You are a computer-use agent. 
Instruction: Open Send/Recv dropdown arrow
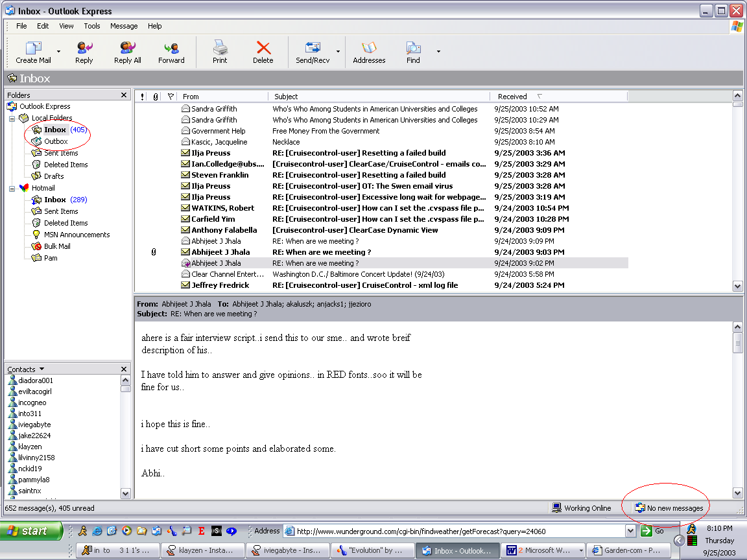[338, 51]
